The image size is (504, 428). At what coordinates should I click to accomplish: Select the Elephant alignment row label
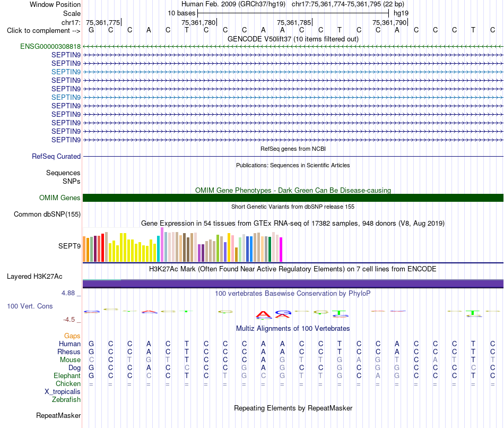(67, 375)
